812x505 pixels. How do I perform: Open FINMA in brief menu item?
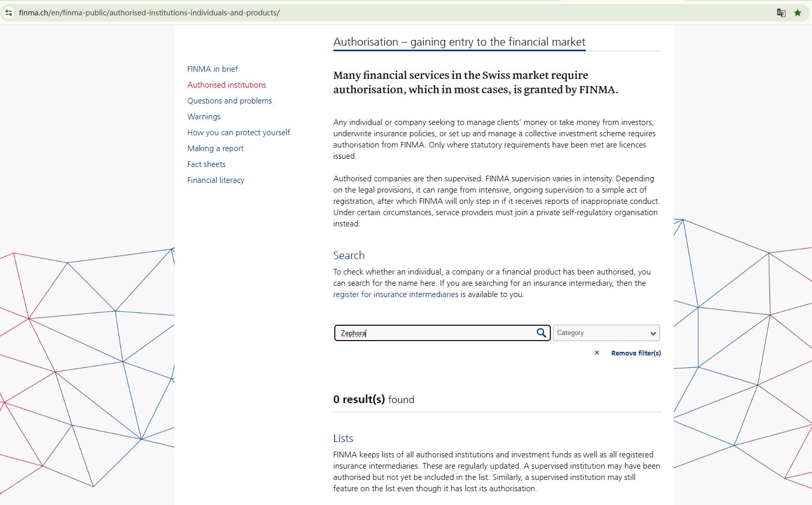click(212, 69)
